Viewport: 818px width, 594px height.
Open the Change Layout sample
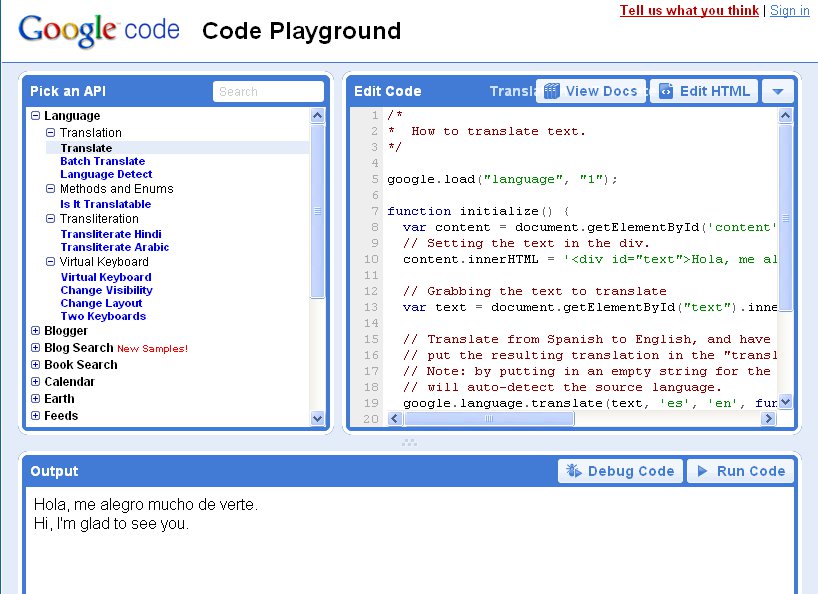click(x=101, y=303)
